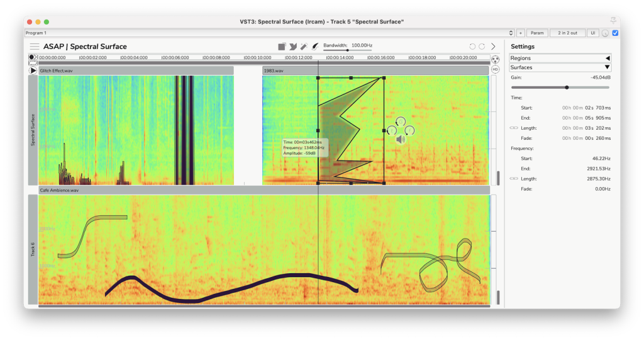This screenshot has height=340, width=644.
Task: Select the magic wand tool
Action: click(303, 47)
